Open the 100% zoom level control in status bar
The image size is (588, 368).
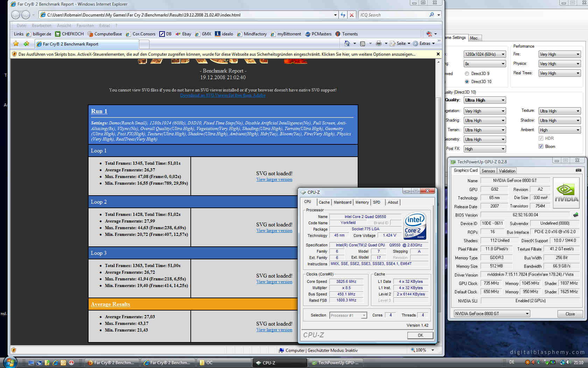[422, 350]
